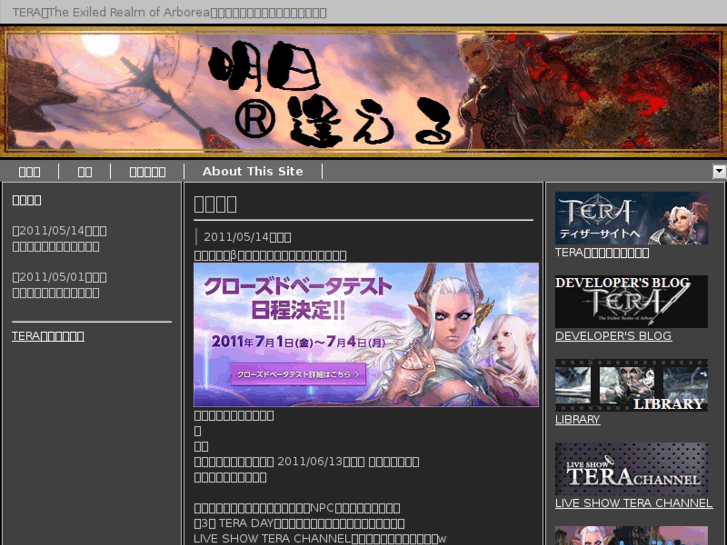Open the 2011/05/14 entry in the sidebar

(59, 238)
